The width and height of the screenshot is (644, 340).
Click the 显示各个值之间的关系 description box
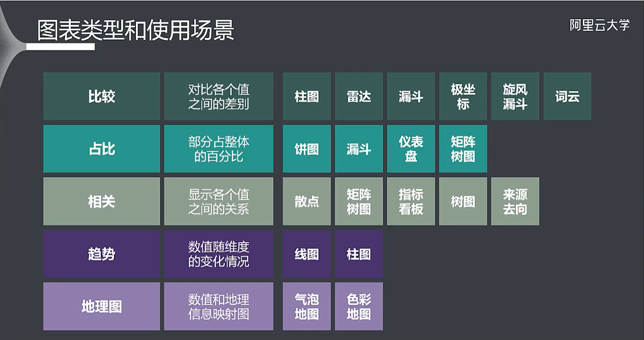coord(219,201)
